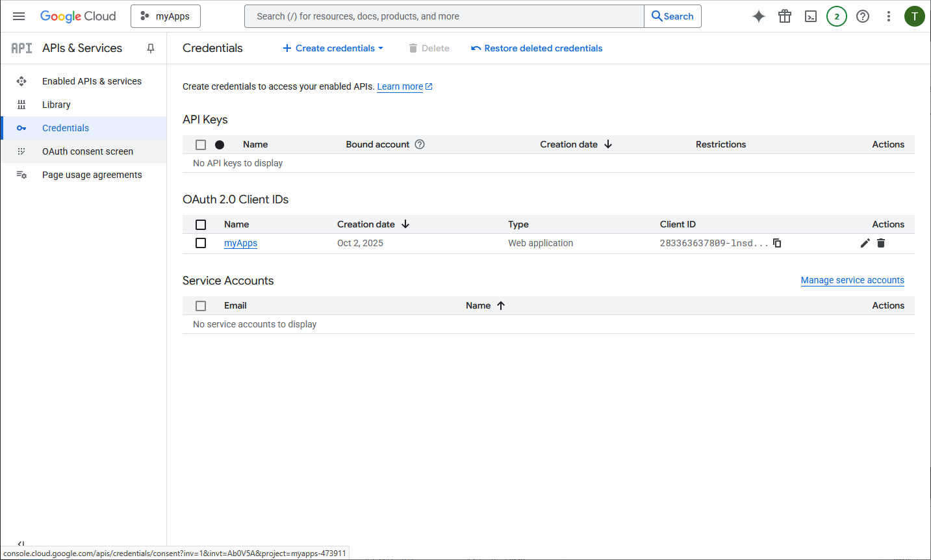Open the free trial gift icon
The height and width of the screenshot is (560, 931).
(785, 16)
